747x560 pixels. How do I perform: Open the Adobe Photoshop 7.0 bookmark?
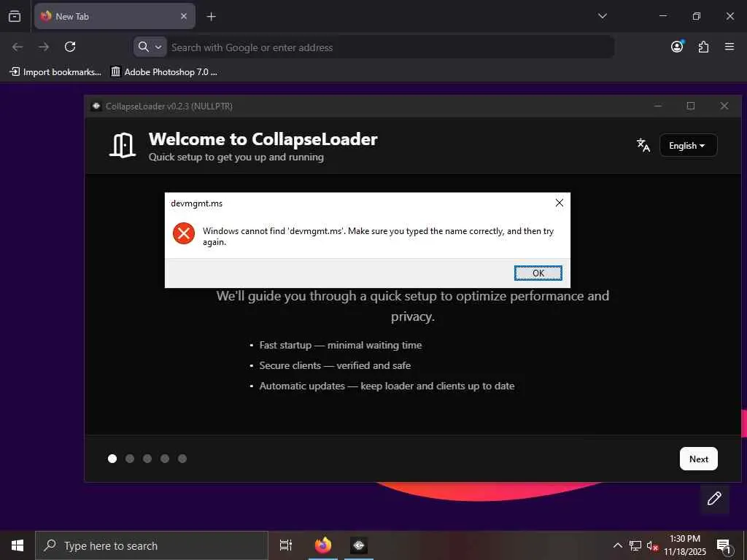tap(164, 72)
